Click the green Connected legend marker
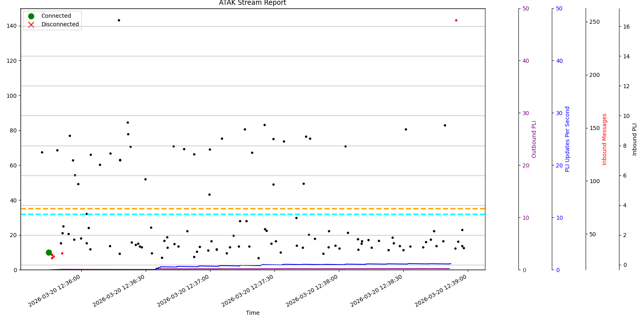 [x=31, y=16]
